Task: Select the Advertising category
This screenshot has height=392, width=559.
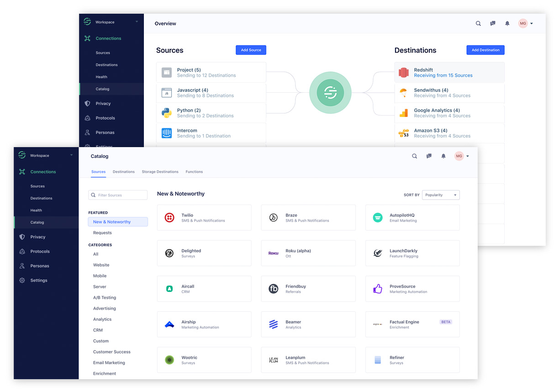Action: click(105, 308)
